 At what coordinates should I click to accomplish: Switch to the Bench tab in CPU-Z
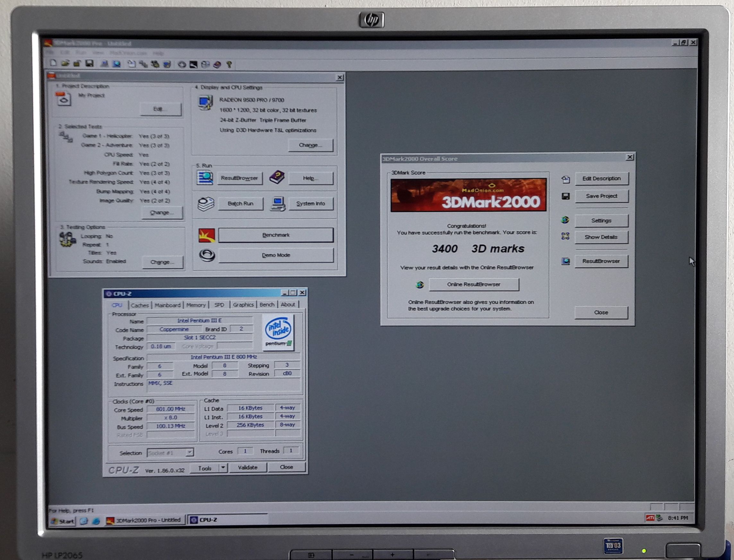[267, 304]
